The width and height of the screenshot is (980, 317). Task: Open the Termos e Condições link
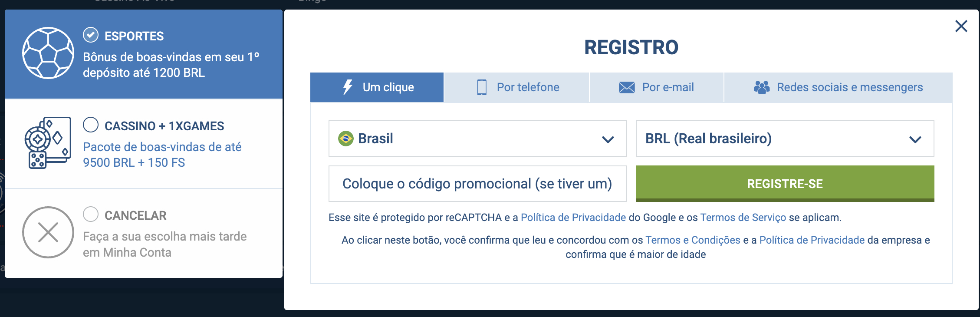pyautogui.click(x=693, y=240)
